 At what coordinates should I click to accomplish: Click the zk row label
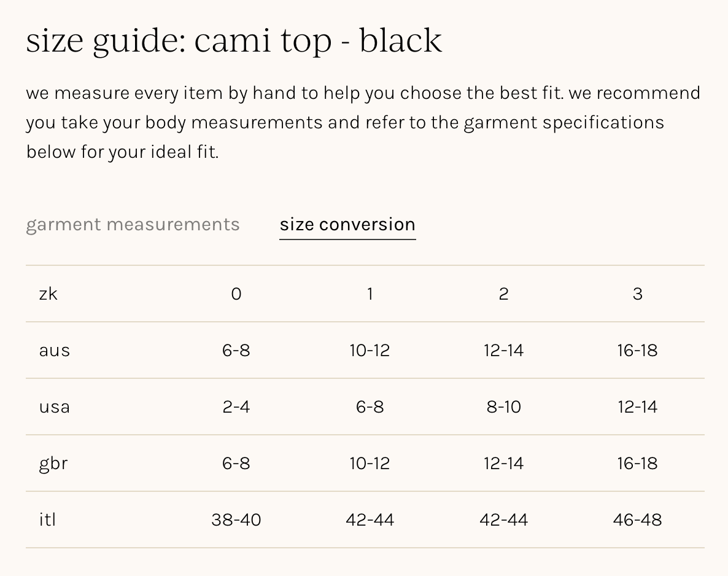pos(48,294)
